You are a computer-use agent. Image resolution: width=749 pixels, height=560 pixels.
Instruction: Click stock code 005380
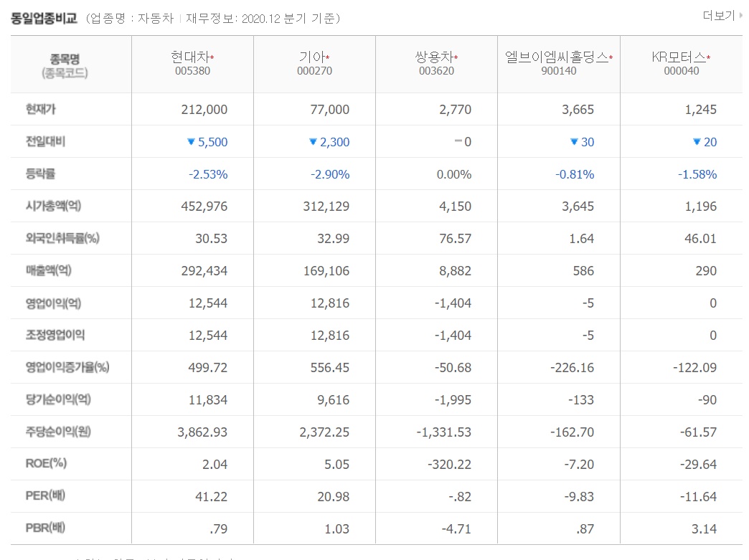[x=192, y=71]
